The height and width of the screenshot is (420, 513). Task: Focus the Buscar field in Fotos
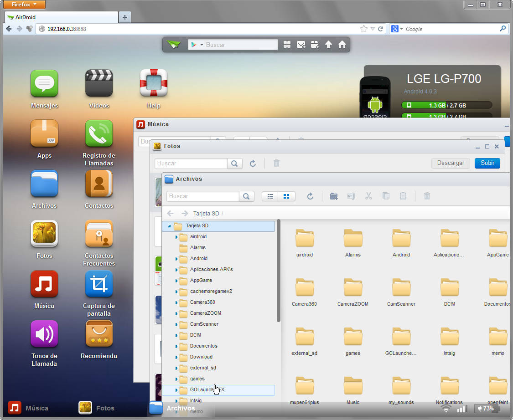pyautogui.click(x=191, y=163)
